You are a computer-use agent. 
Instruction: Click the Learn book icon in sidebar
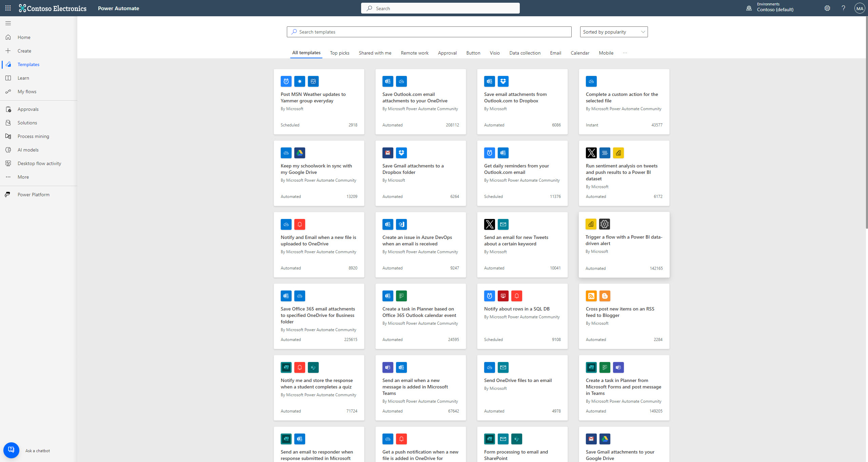coord(8,78)
